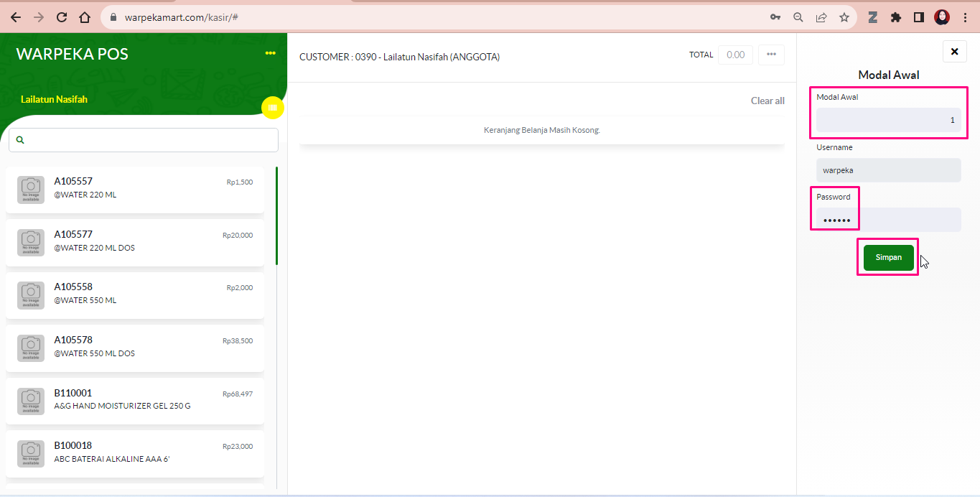This screenshot has width=980, height=497.
Task: Open the WARPEKA POS header three-dot menu
Action: point(270,53)
